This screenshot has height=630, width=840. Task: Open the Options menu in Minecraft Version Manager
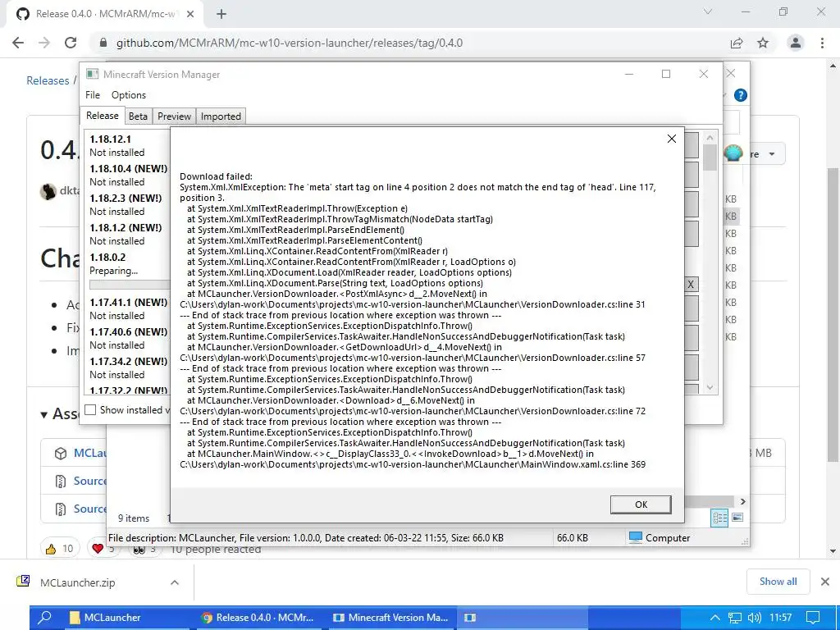click(129, 95)
